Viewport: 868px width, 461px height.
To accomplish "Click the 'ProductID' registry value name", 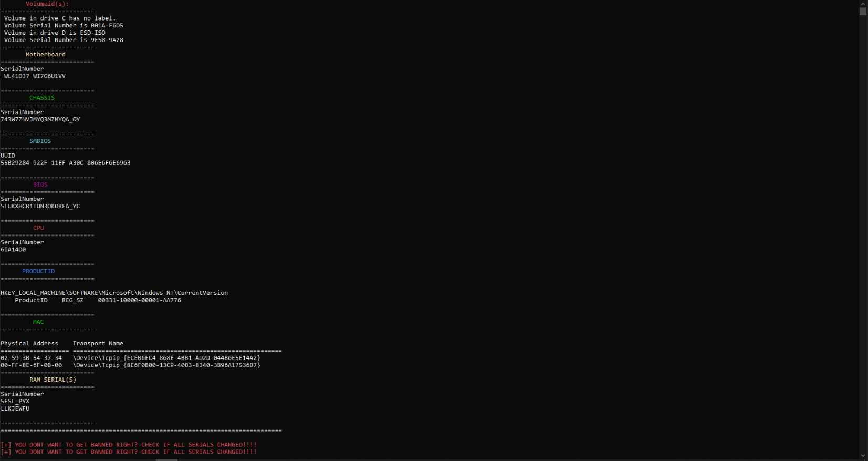I will click(31, 300).
